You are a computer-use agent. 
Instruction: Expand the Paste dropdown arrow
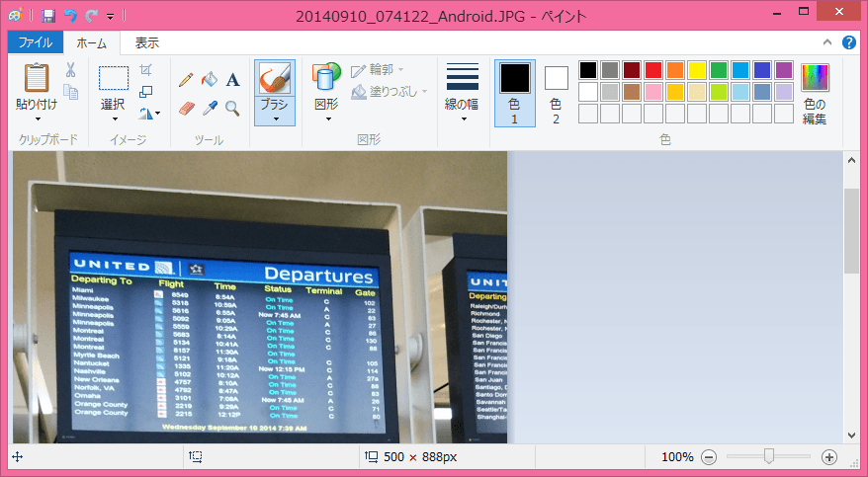pos(38,119)
